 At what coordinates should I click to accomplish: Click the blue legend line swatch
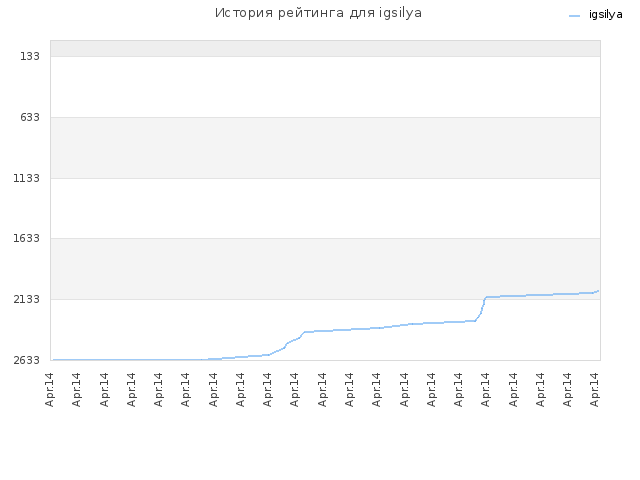pos(574,16)
